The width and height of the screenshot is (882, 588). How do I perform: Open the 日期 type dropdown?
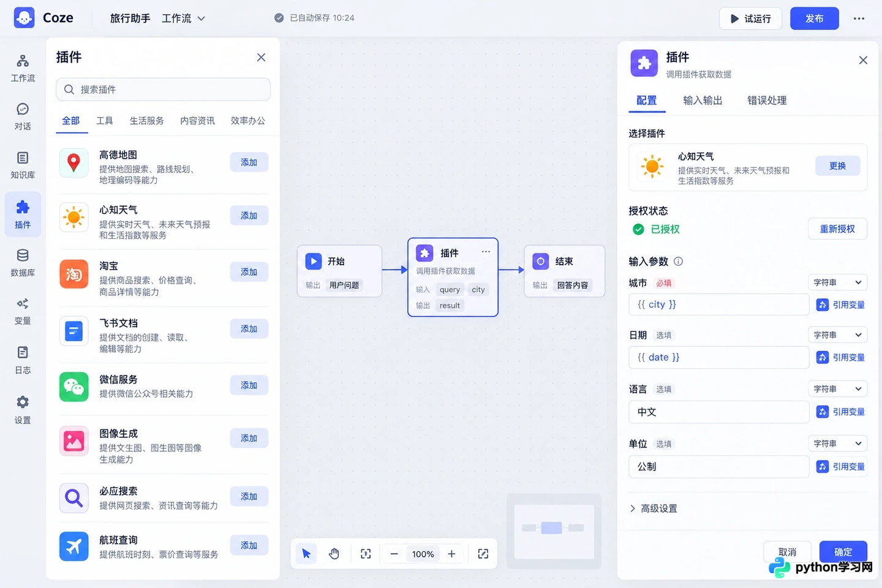[x=837, y=335]
